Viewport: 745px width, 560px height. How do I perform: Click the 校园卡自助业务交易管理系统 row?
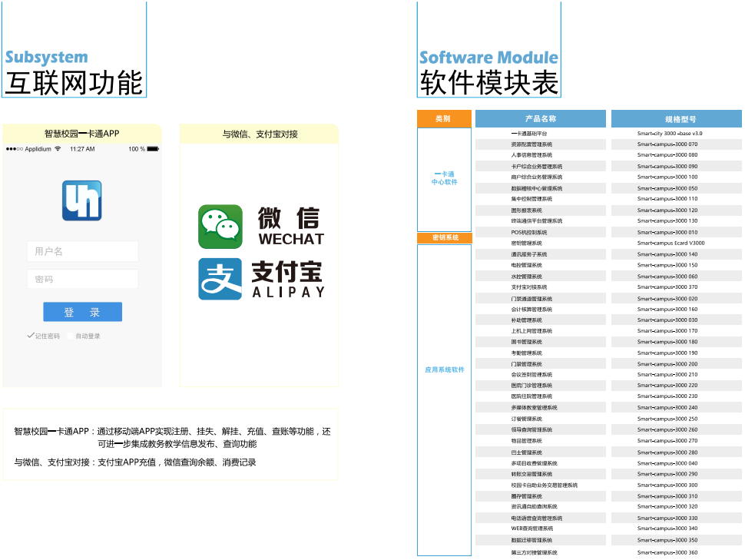tap(541, 485)
